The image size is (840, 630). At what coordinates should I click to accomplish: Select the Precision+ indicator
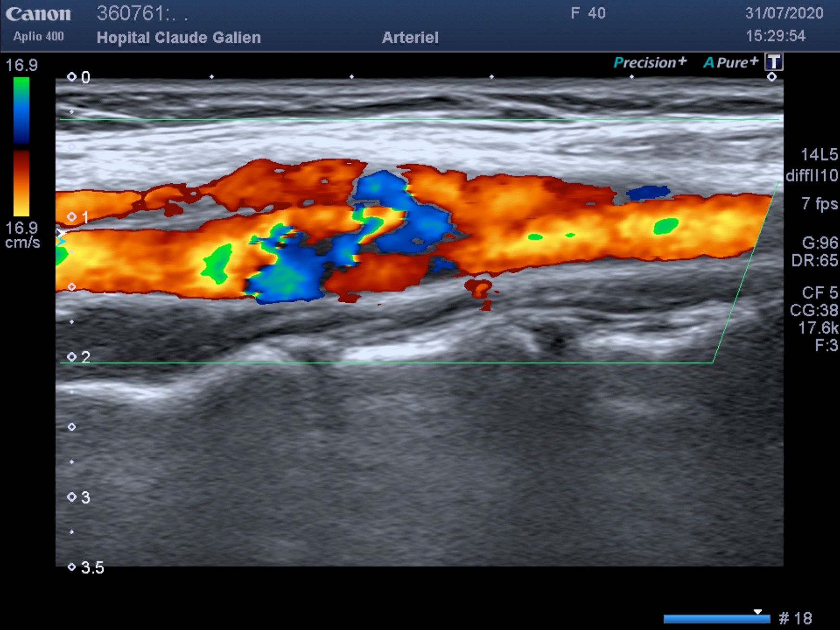click(650, 63)
